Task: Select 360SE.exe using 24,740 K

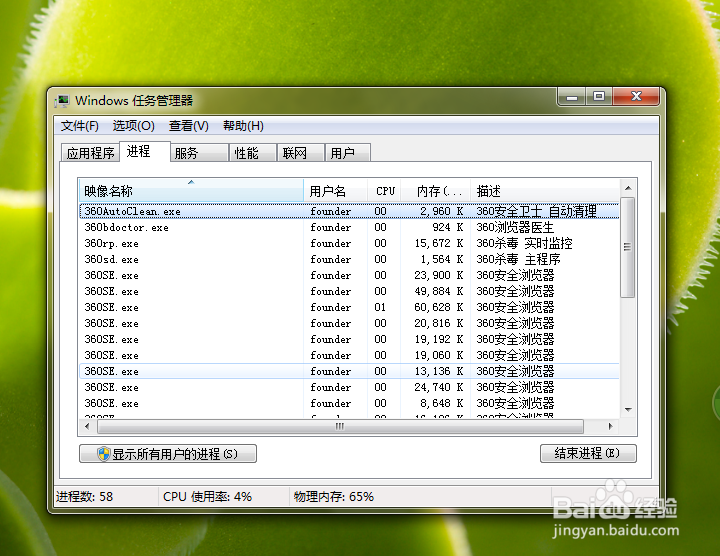Action: click(349, 388)
